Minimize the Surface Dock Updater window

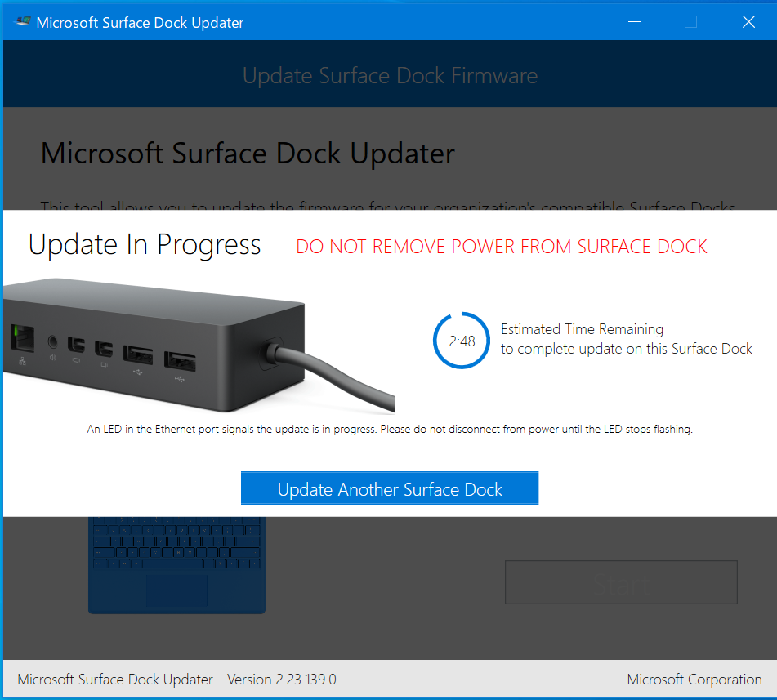coord(633,22)
